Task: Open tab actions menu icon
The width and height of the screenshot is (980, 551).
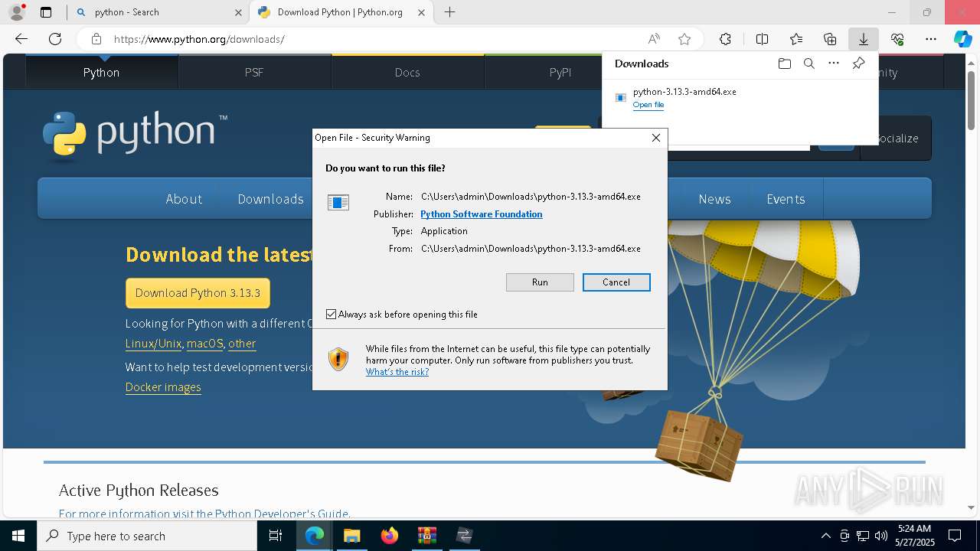Action: tap(46, 12)
